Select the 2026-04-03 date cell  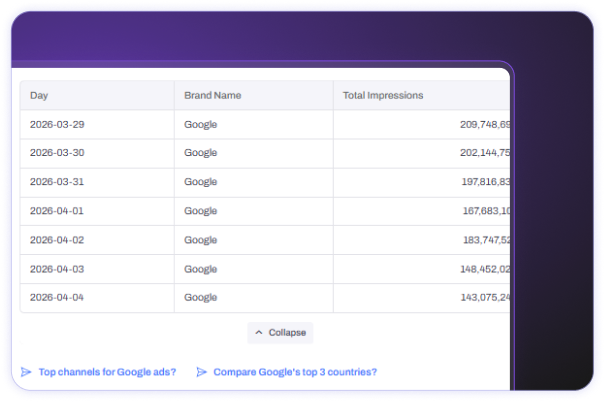[57, 269]
